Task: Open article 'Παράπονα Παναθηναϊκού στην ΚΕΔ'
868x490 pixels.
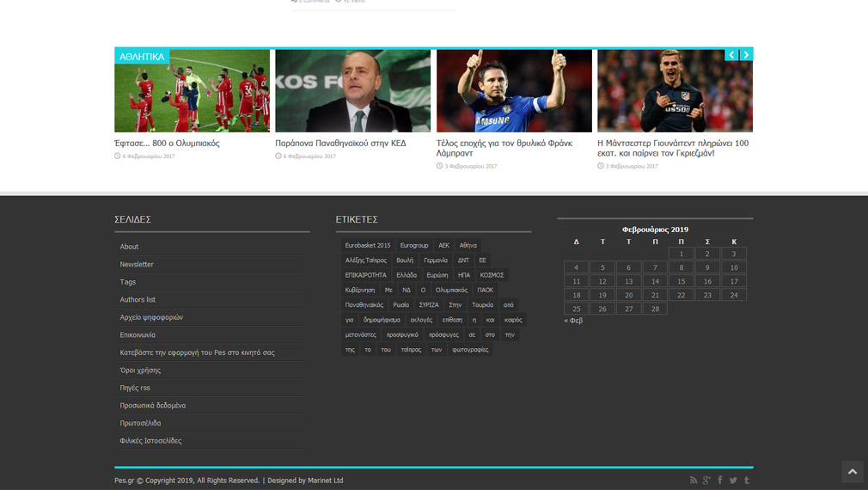Action: click(x=340, y=143)
